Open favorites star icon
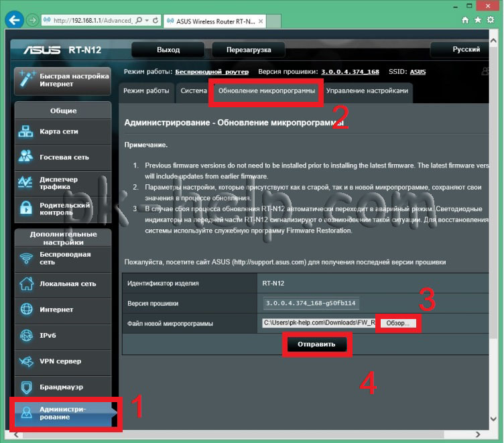The image size is (504, 443). (478, 20)
